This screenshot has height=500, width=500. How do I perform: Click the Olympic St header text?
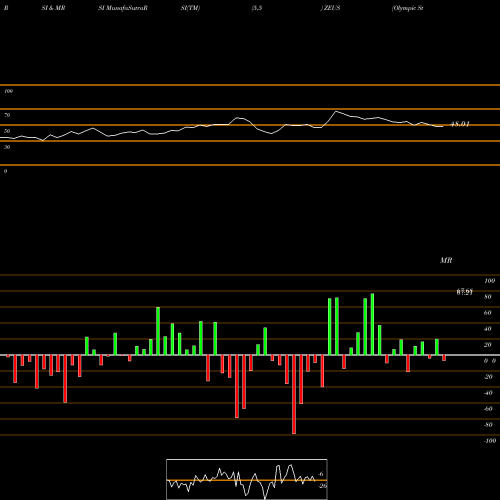[x=408, y=8]
